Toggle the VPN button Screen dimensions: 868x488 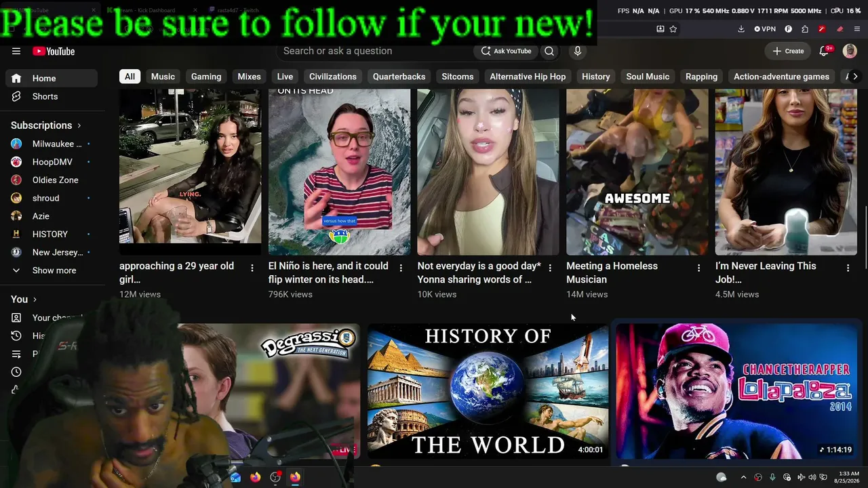[765, 29]
